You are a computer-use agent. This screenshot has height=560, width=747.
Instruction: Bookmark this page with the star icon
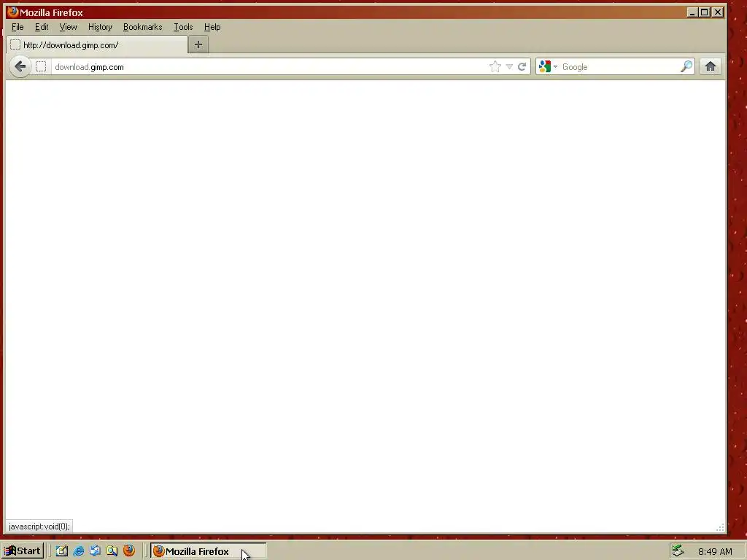[x=495, y=66]
